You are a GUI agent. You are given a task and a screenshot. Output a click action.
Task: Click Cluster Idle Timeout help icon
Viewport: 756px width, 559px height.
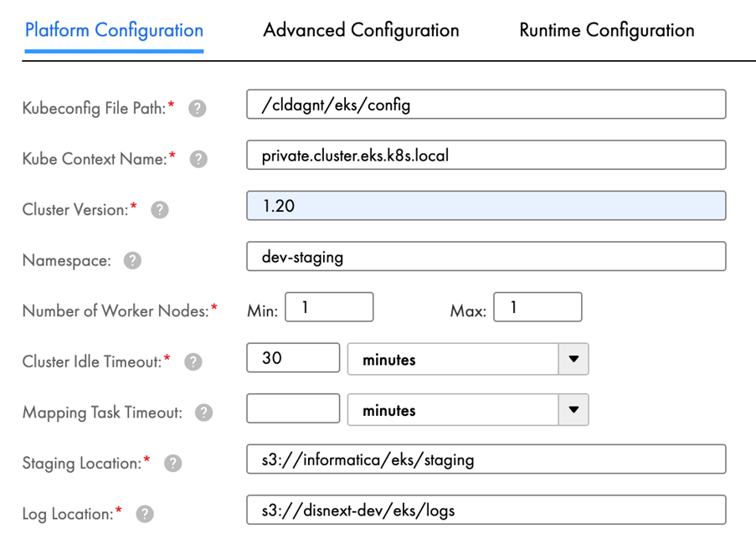(193, 362)
